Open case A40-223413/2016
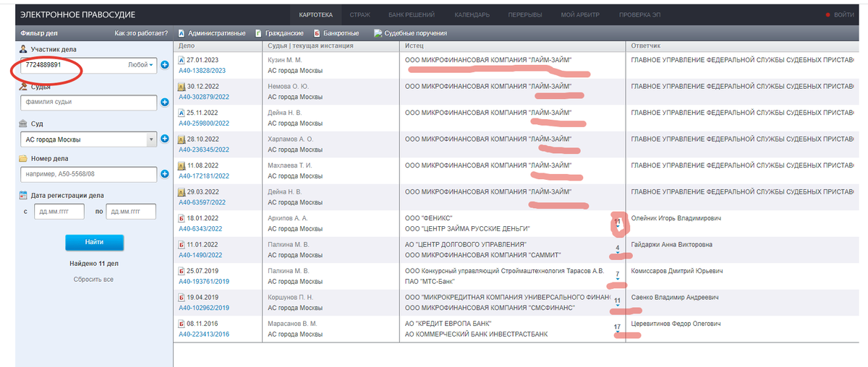This screenshot has height=367, width=868. (204, 334)
